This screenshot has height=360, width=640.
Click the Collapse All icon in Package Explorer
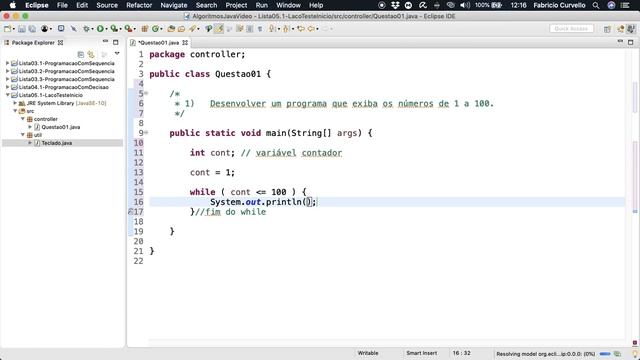(x=80, y=54)
